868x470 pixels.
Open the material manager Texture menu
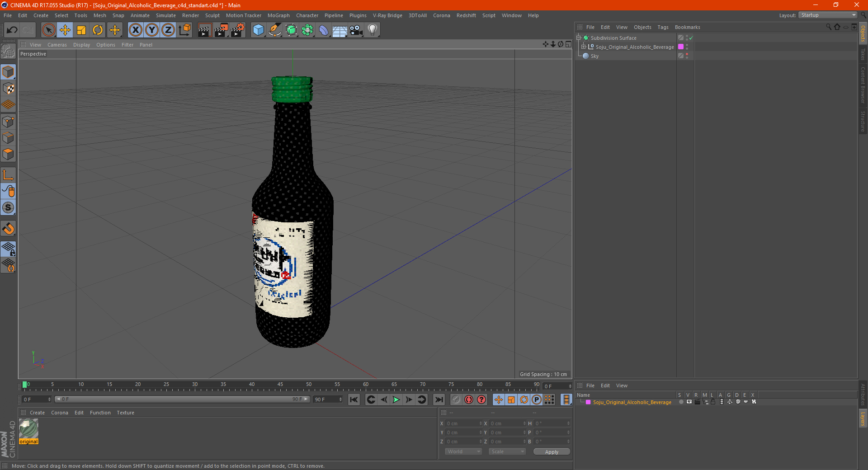[x=125, y=413]
